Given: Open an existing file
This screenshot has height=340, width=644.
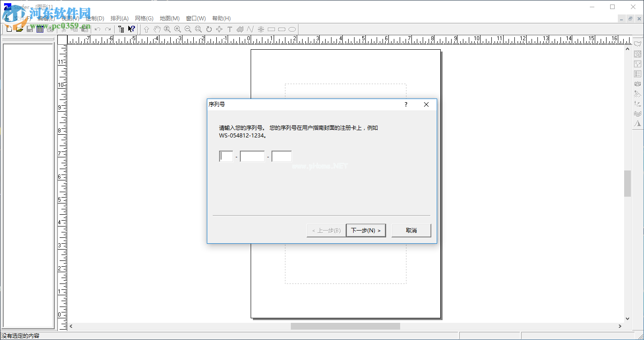Looking at the screenshot, I should (x=19, y=29).
